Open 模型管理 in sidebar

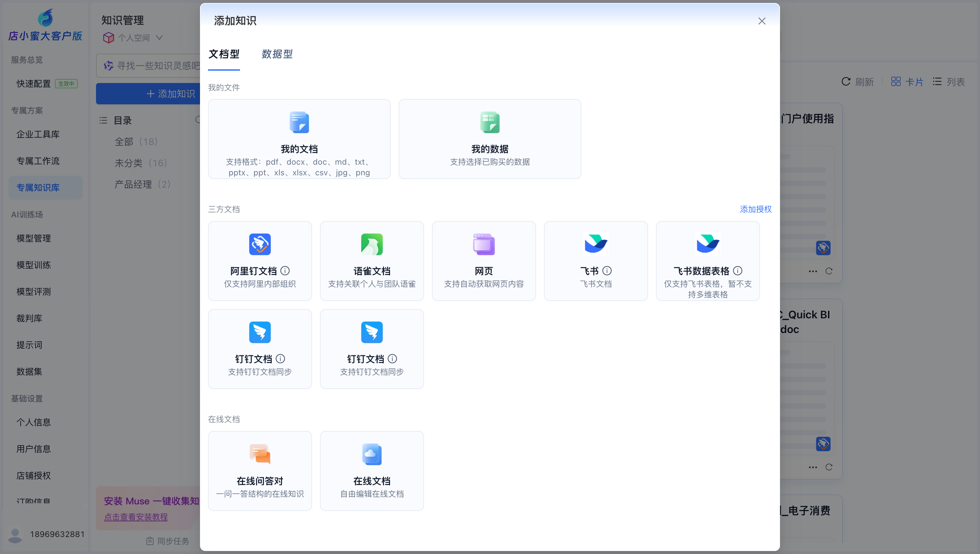coord(33,238)
